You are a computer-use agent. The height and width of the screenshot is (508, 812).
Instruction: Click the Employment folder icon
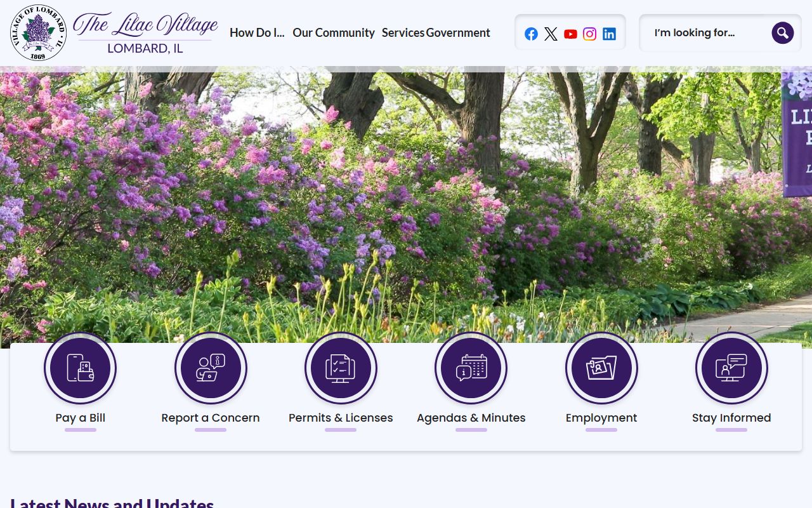click(601, 368)
